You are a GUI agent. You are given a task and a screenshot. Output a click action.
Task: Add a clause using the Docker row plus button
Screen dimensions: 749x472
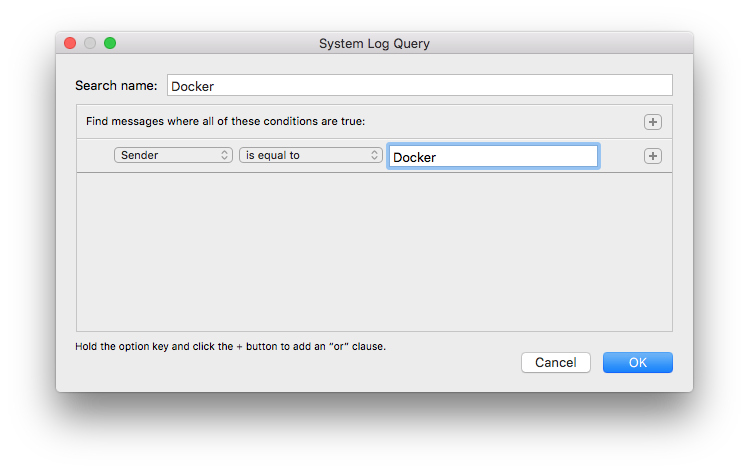pos(652,156)
